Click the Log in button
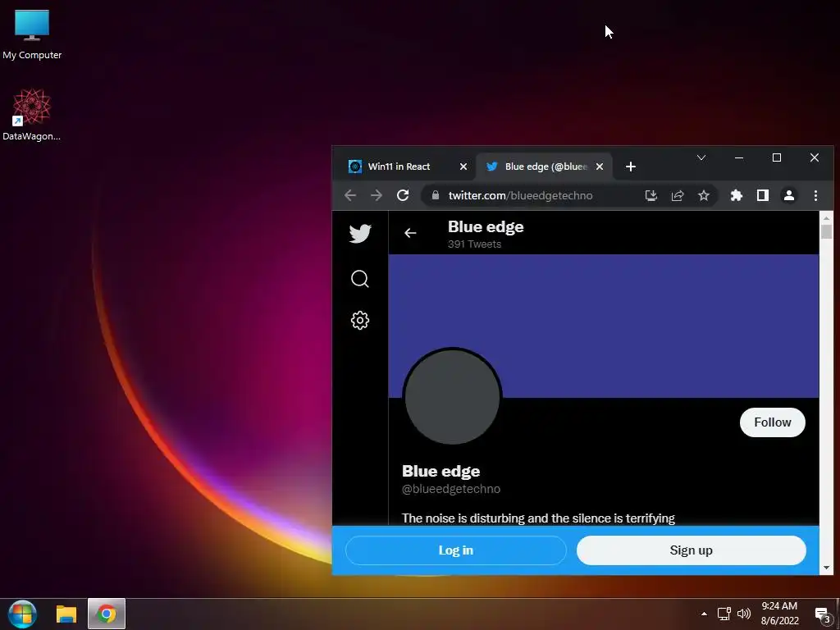 (456, 550)
